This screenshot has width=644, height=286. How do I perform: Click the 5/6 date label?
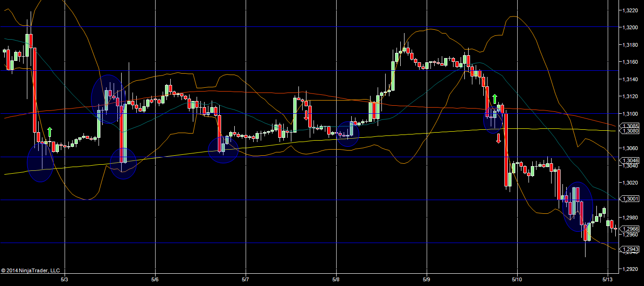[155, 280]
